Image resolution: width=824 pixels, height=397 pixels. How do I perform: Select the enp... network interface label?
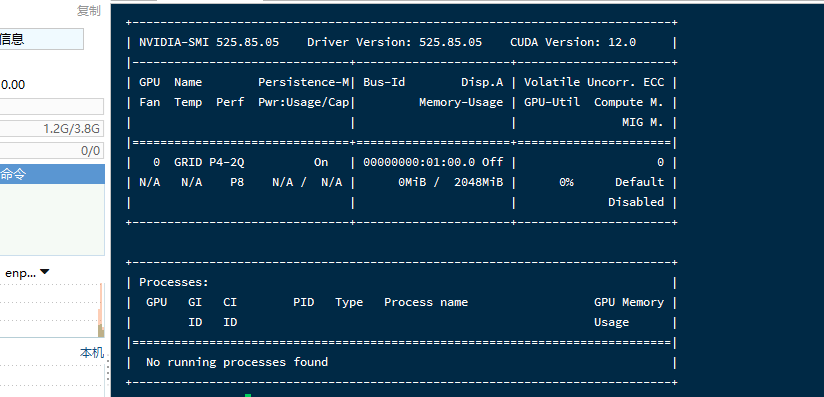(x=20, y=273)
